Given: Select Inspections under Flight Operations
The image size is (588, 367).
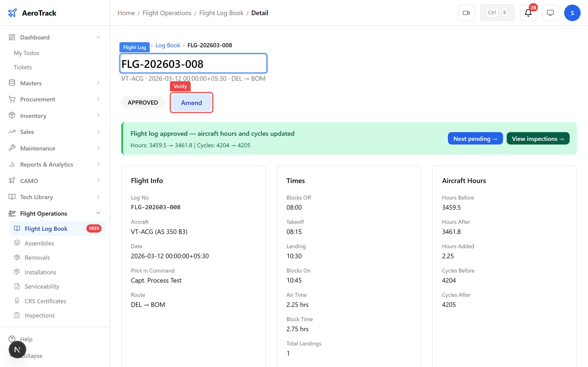Looking at the screenshot, I should point(40,315).
